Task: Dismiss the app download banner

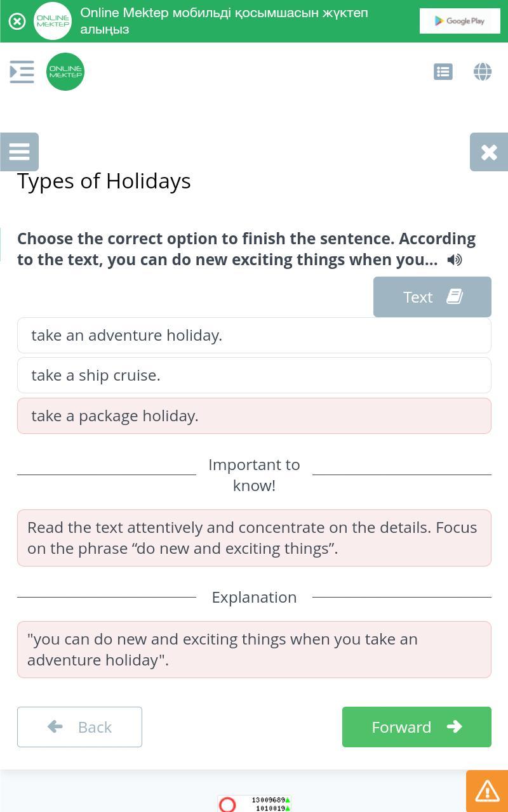Action: pyautogui.click(x=17, y=22)
